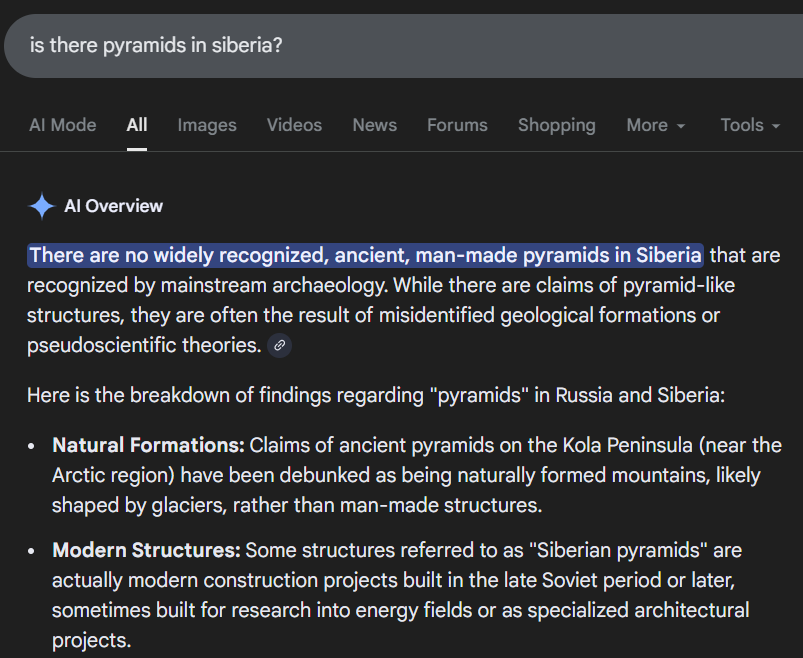This screenshot has height=658, width=803.
Task: Click the 'Modern Structures:' bold label
Action: tap(146, 550)
